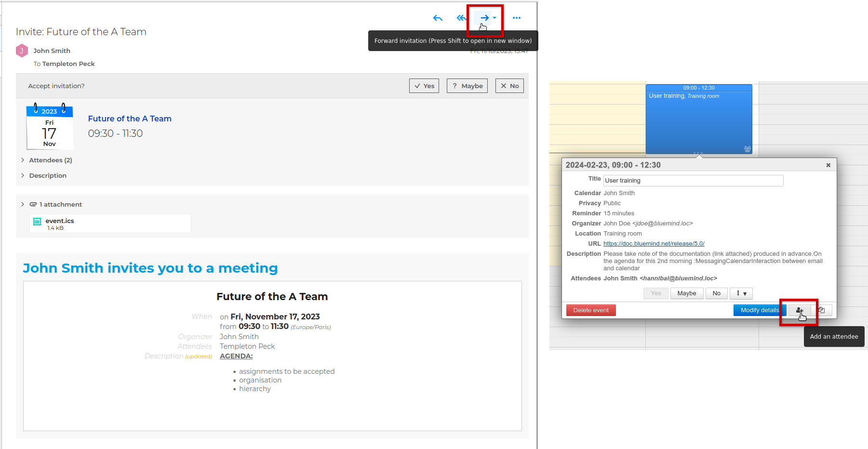Click the Delete event button

pyautogui.click(x=591, y=310)
